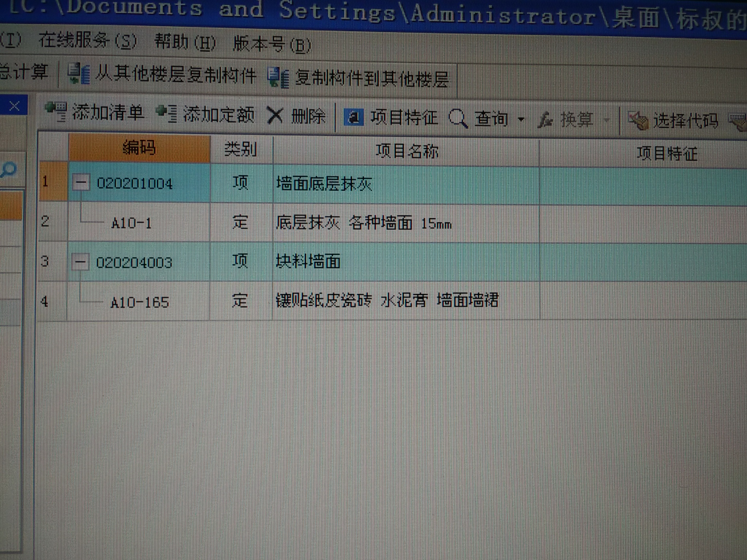Click the 添加清单 button label

pyautogui.click(x=108, y=112)
